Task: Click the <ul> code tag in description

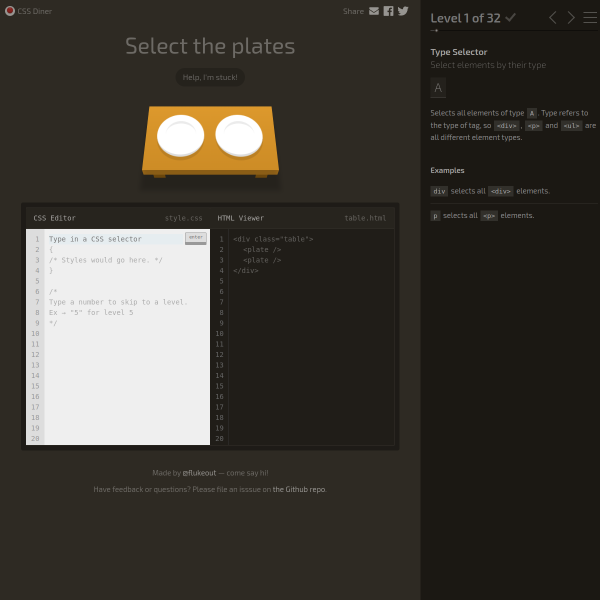Action: (x=571, y=126)
